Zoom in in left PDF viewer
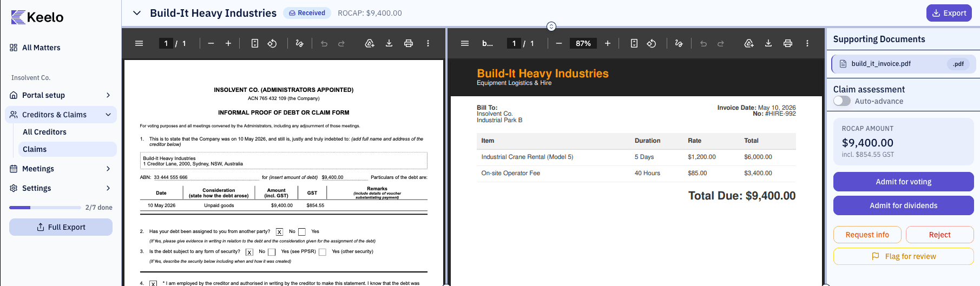 coord(228,43)
